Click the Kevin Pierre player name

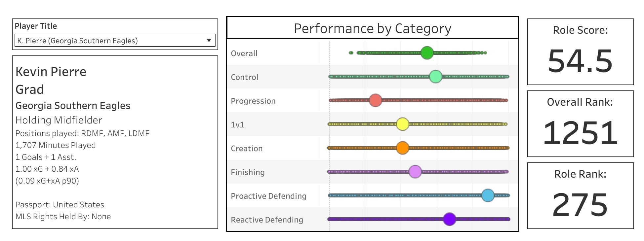51,72
